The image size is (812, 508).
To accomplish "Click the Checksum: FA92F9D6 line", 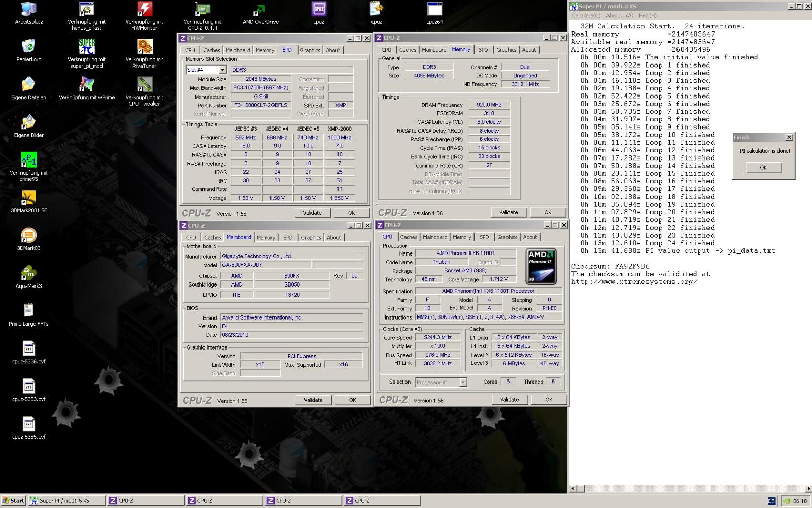I will 611,266.
